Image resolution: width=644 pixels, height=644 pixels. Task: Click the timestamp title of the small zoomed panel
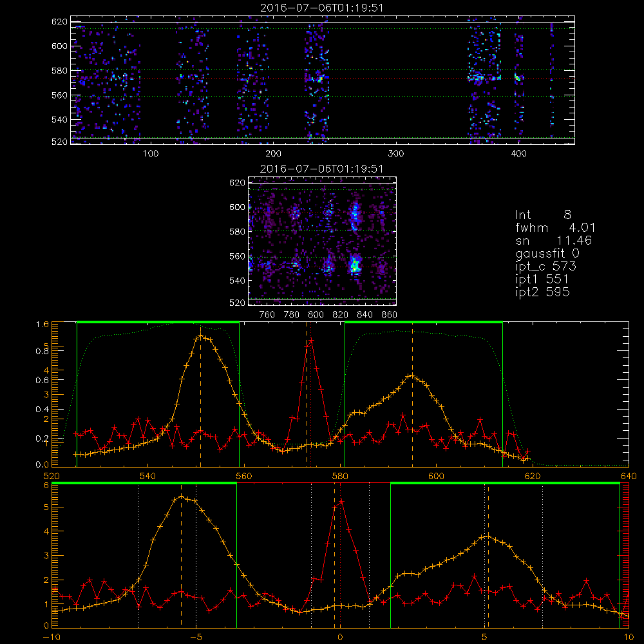point(321,169)
